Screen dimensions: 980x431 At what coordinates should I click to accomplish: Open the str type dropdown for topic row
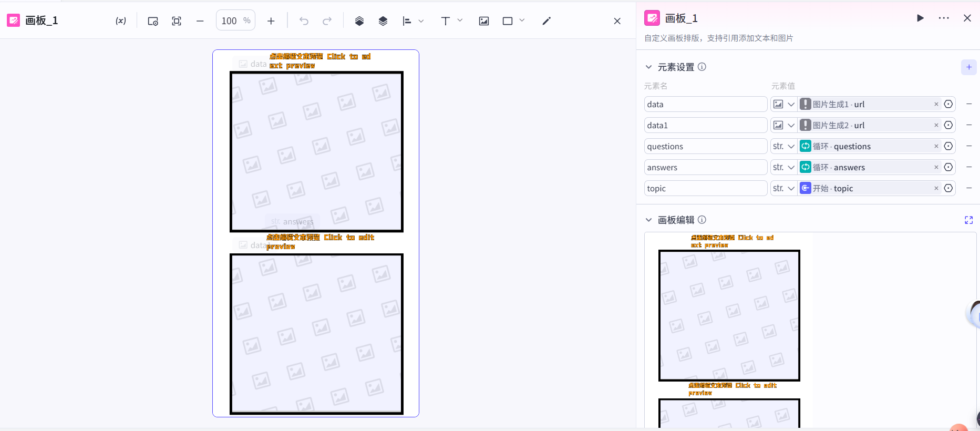[784, 188]
